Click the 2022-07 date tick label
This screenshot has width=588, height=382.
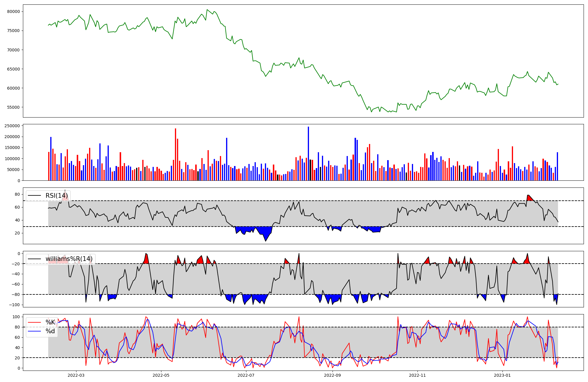coord(246,375)
